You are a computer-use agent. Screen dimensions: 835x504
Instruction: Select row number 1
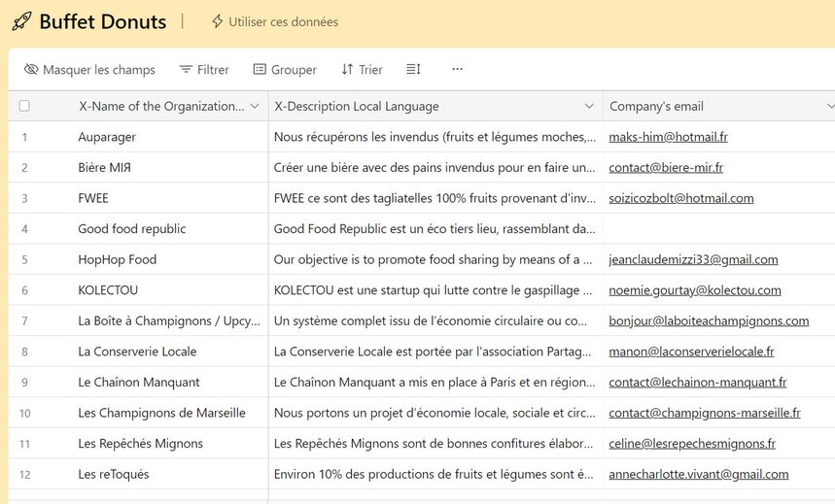24,137
